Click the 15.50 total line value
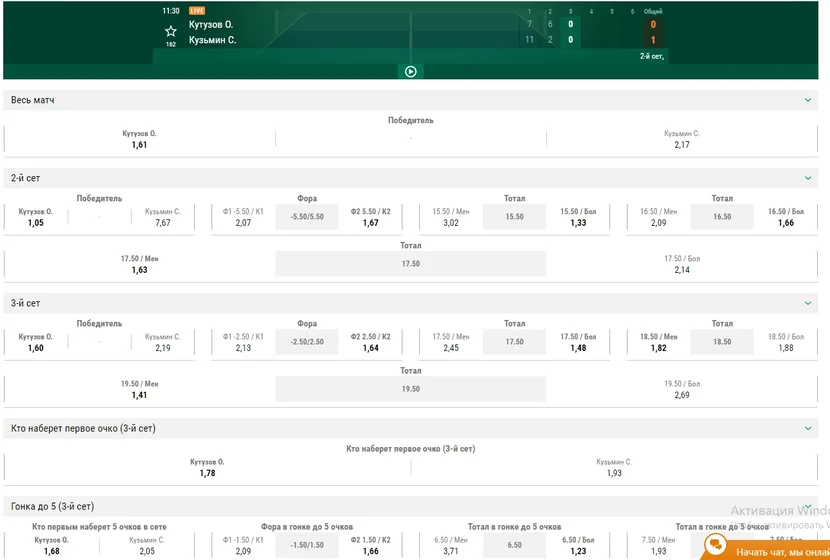This screenshot has width=830, height=560. click(x=515, y=217)
